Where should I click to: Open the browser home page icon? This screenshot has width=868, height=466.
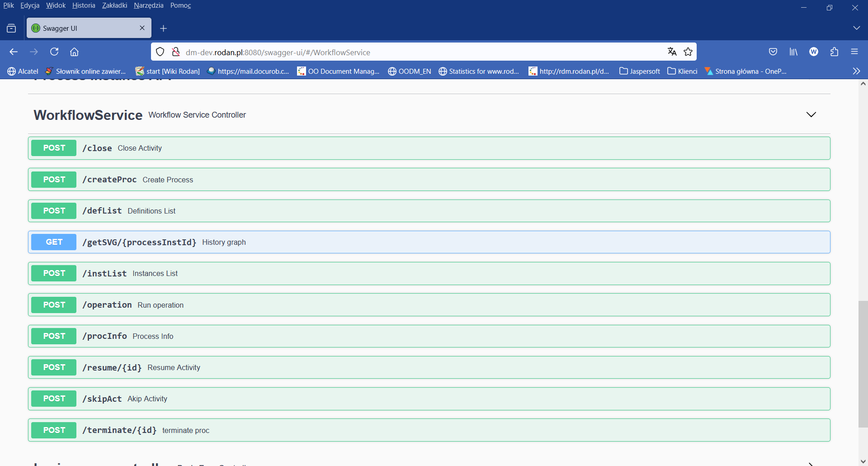coord(74,52)
